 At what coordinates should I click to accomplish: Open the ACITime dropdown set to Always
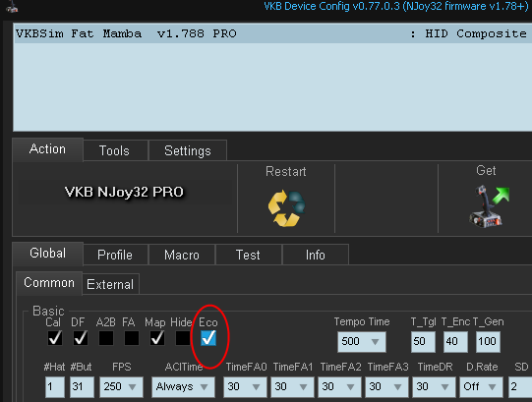coord(183,386)
